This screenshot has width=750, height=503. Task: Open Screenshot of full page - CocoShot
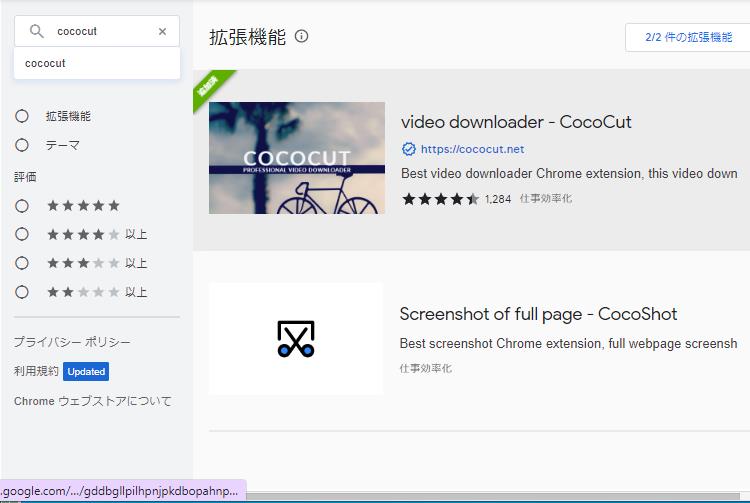coord(538,314)
